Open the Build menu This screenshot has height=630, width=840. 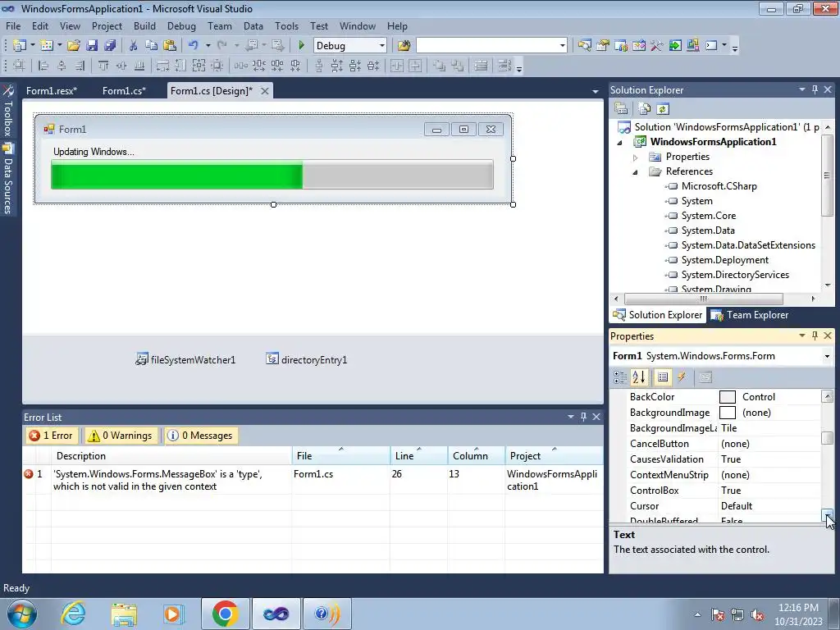click(144, 25)
